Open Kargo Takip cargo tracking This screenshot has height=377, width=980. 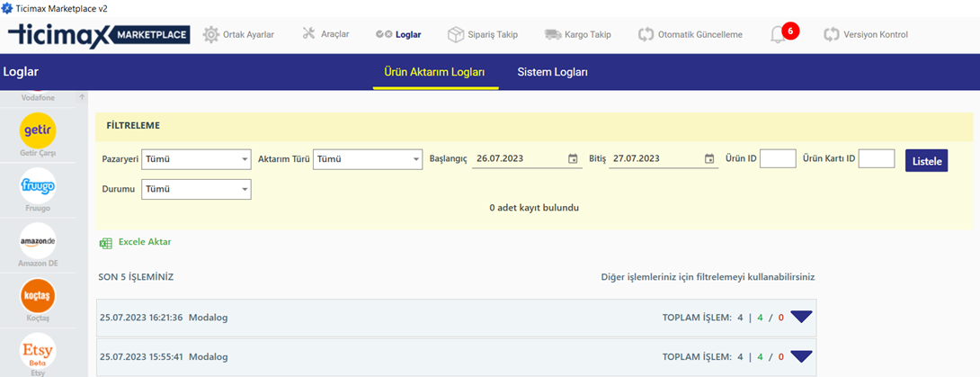click(577, 34)
